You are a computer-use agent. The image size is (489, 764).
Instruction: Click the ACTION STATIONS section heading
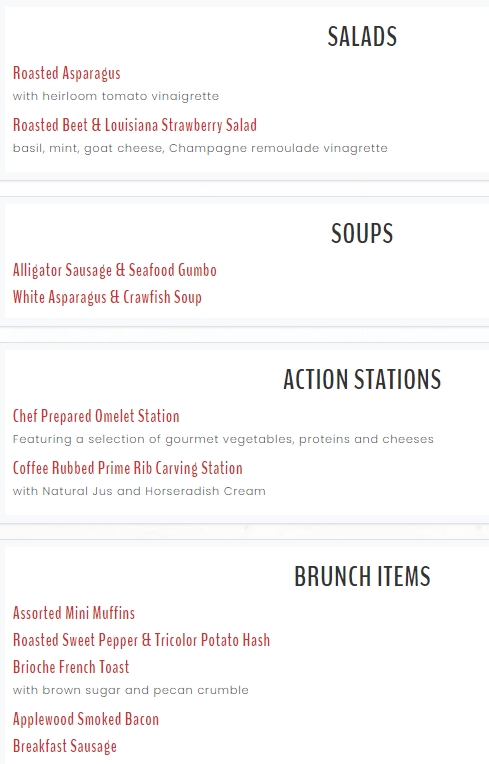click(x=362, y=380)
